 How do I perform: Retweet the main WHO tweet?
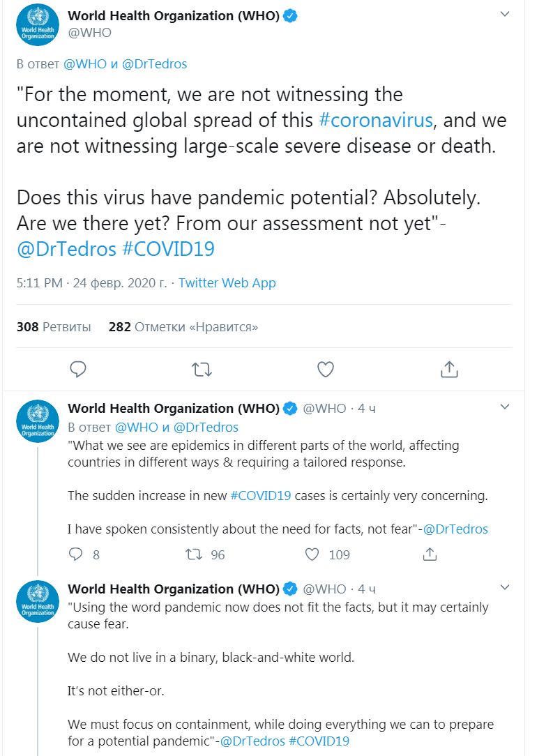pos(202,369)
